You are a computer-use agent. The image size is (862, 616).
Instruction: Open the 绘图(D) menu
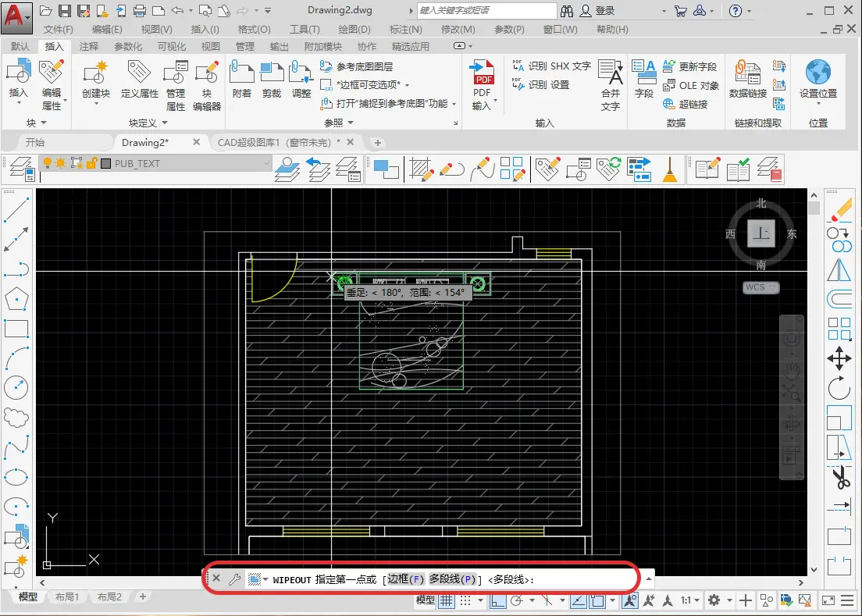pos(354,30)
